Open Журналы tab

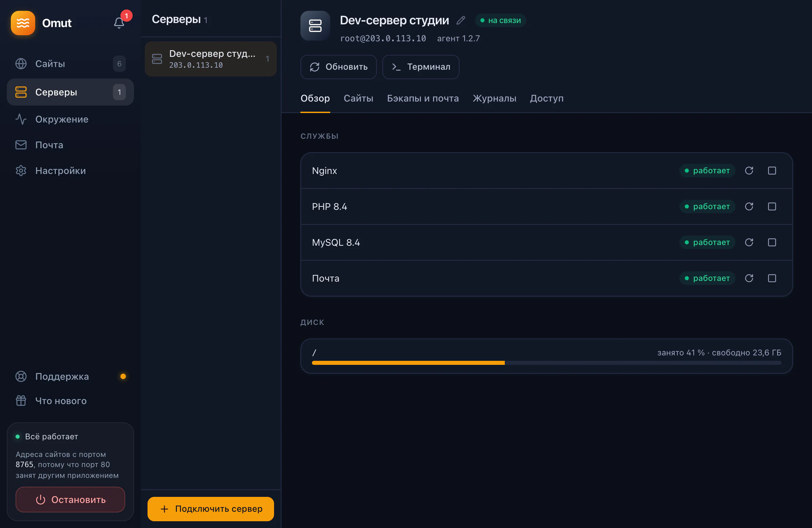pos(494,98)
